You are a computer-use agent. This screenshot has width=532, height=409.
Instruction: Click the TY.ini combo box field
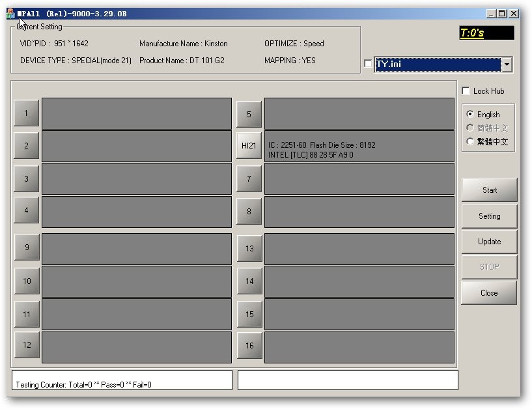click(437, 64)
